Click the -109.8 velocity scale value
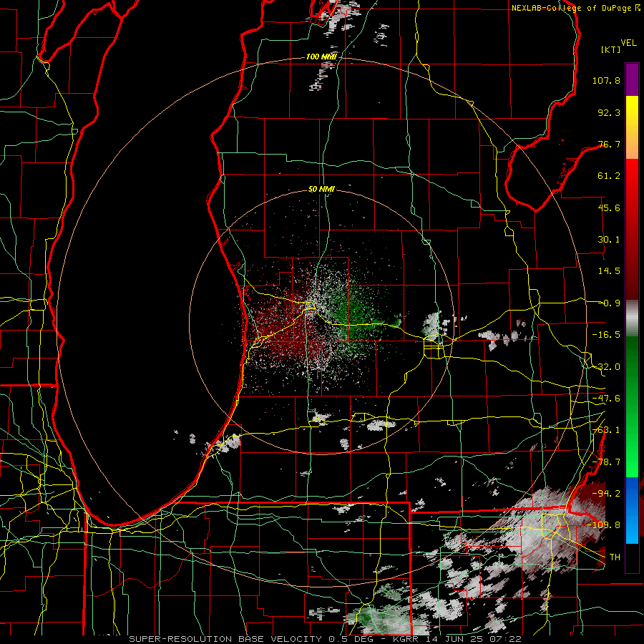This screenshot has width=644, height=644. coord(604,525)
